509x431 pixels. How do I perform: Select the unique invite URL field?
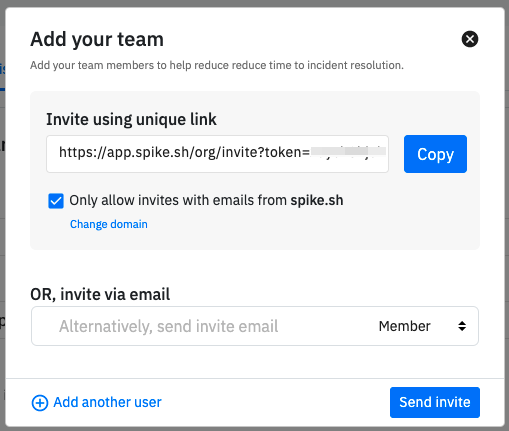point(217,154)
